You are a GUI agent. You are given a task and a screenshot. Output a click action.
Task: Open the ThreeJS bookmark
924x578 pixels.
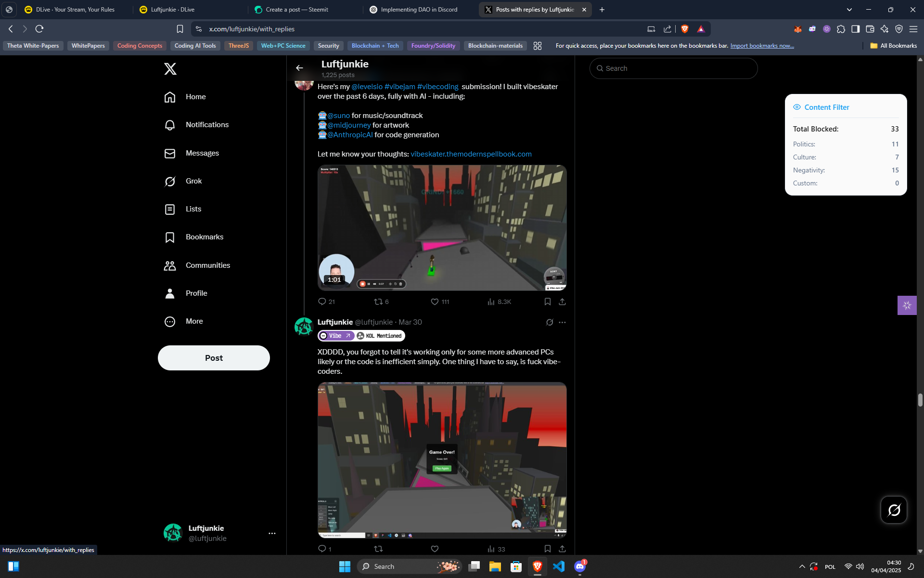coord(238,46)
